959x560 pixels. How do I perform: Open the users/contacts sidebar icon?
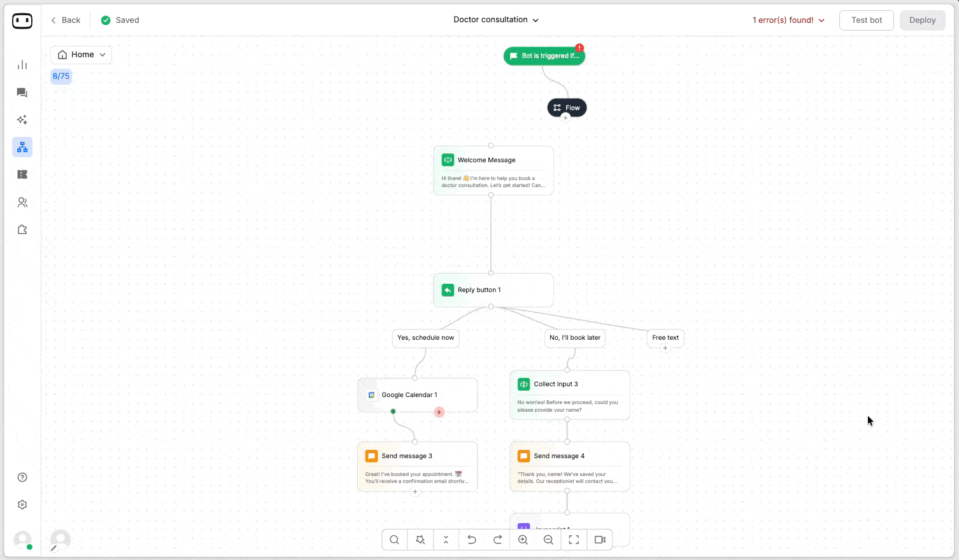pyautogui.click(x=22, y=202)
